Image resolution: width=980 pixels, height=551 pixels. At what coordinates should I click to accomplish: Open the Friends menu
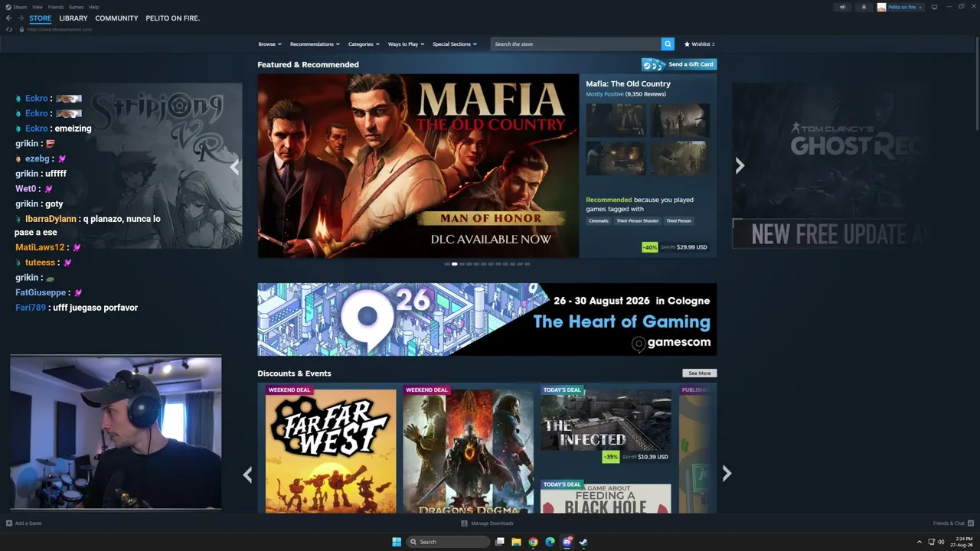(56, 7)
